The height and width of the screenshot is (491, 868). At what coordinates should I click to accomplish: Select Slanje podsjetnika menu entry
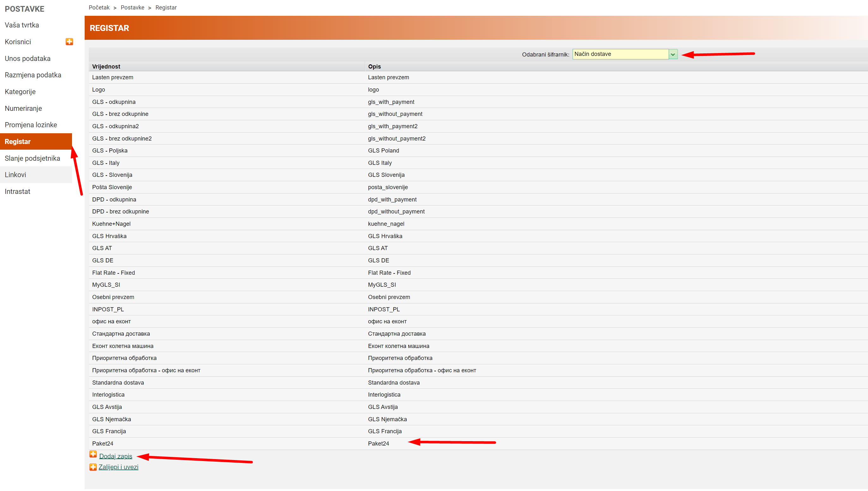33,158
